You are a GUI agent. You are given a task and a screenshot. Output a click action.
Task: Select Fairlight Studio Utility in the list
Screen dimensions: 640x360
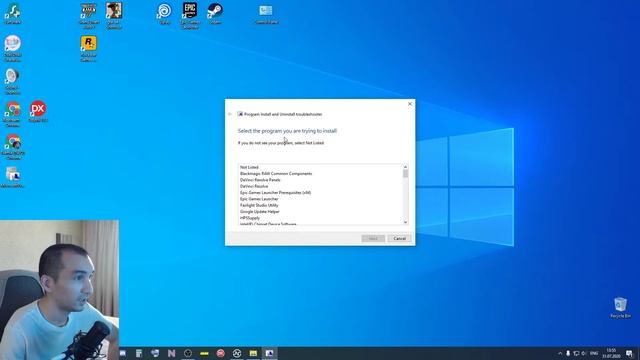coord(259,205)
